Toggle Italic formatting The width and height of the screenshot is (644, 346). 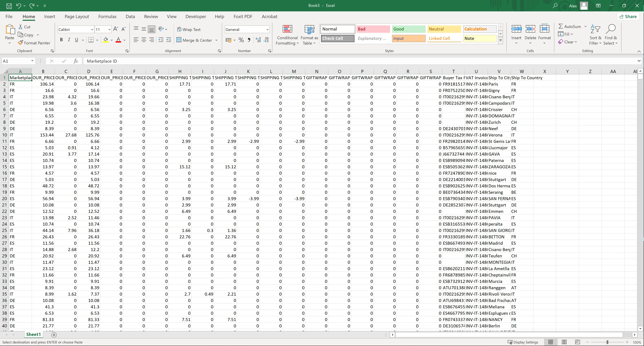69,40
